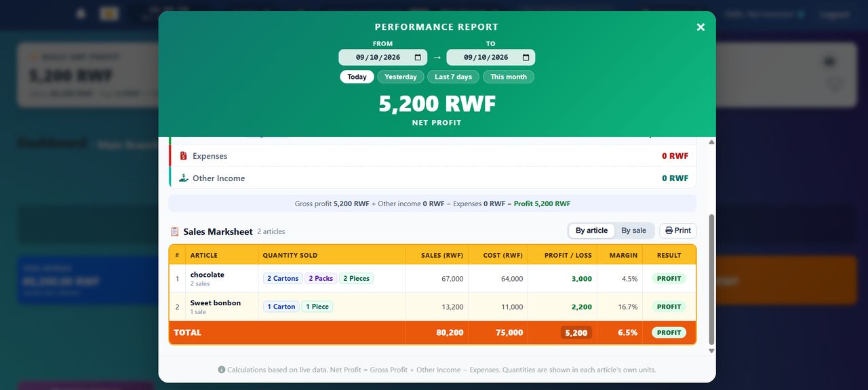The image size is (868, 390).
Task: Open the TO date calendar picker icon
Action: tap(526, 58)
